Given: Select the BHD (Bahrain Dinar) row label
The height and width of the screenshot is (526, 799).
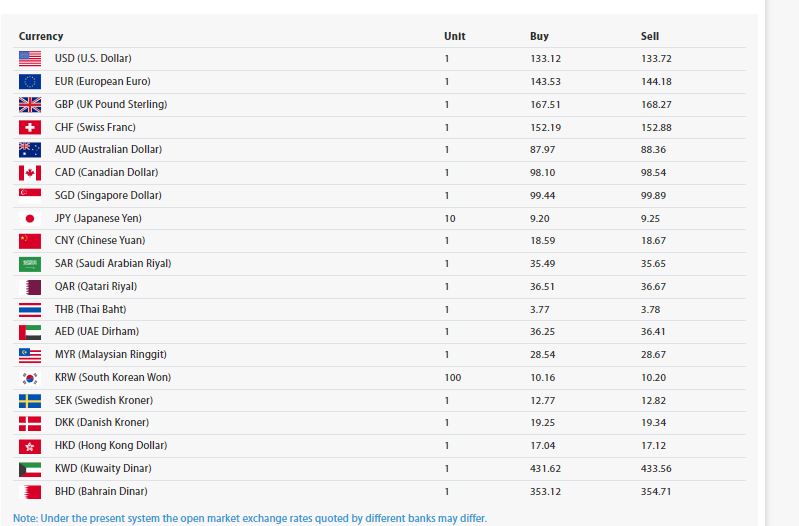Looking at the screenshot, I should [x=101, y=492].
